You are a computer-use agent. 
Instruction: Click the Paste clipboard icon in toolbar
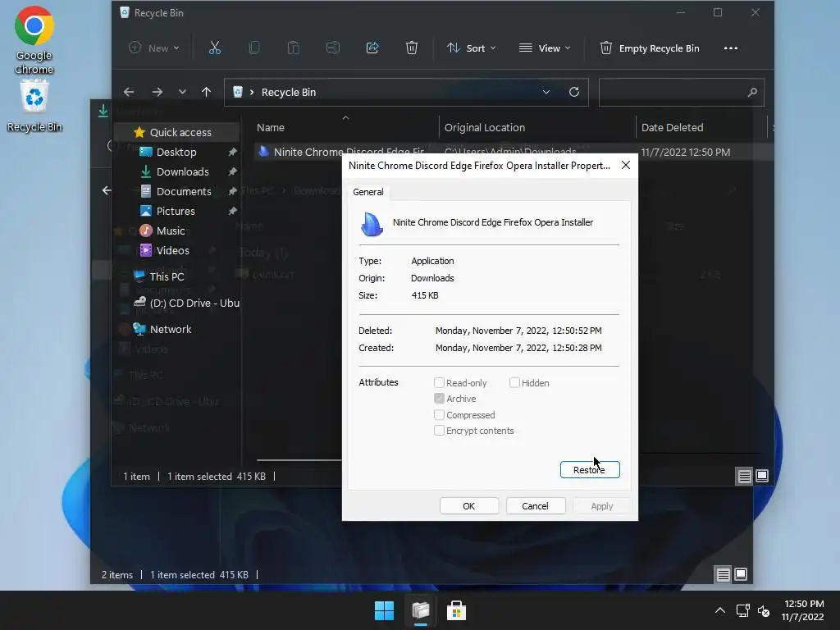[293, 48]
